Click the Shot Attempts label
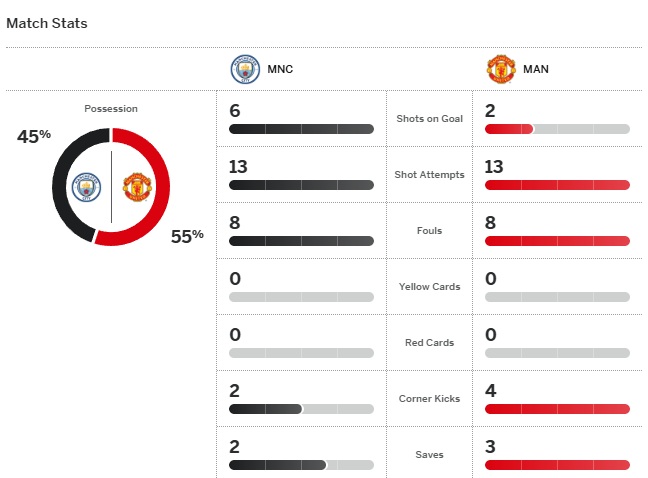This screenshot has height=478, width=648. pos(429,175)
